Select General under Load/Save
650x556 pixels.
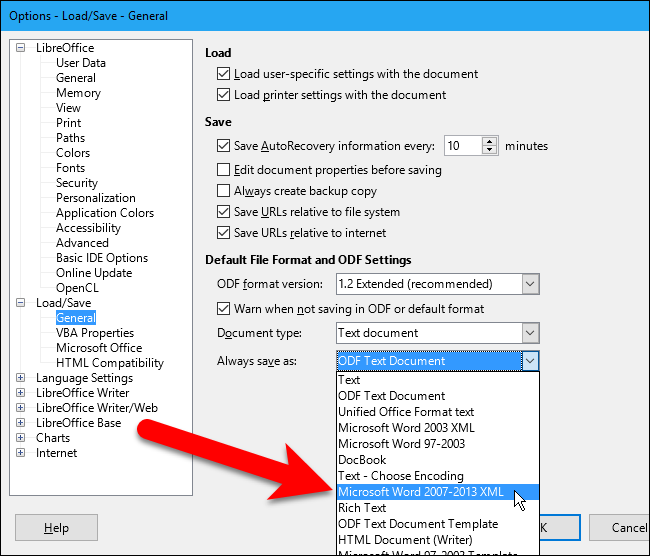(x=76, y=318)
